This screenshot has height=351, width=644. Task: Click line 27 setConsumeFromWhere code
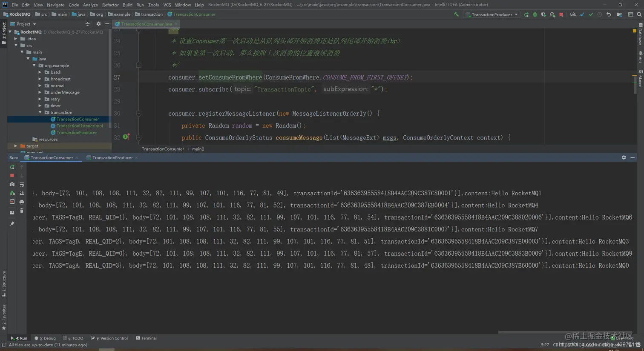click(x=230, y=77)
